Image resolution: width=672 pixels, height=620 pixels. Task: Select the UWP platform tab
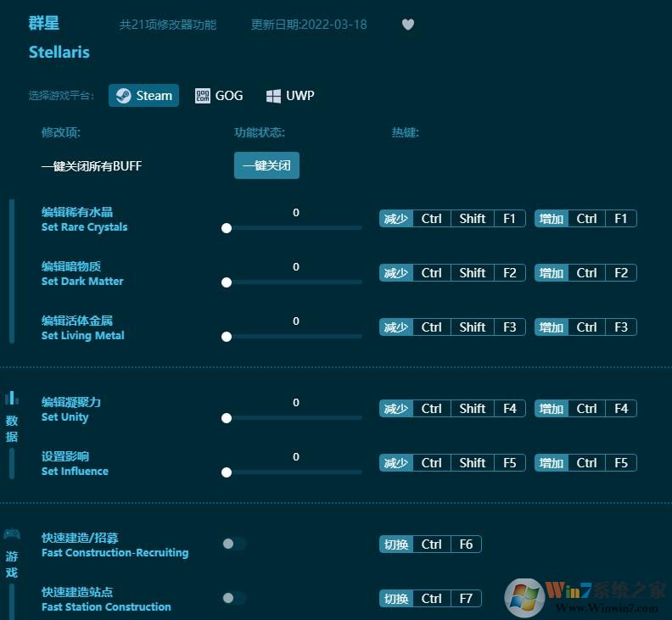[x=290, y=96]
